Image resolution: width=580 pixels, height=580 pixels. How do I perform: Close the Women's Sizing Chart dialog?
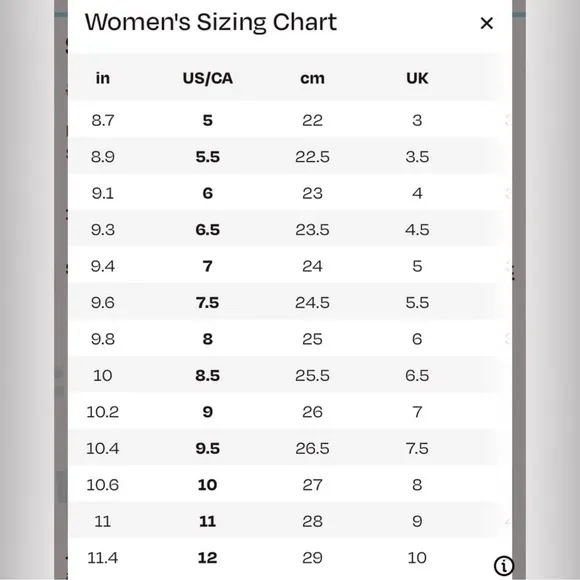pos(486,23)
